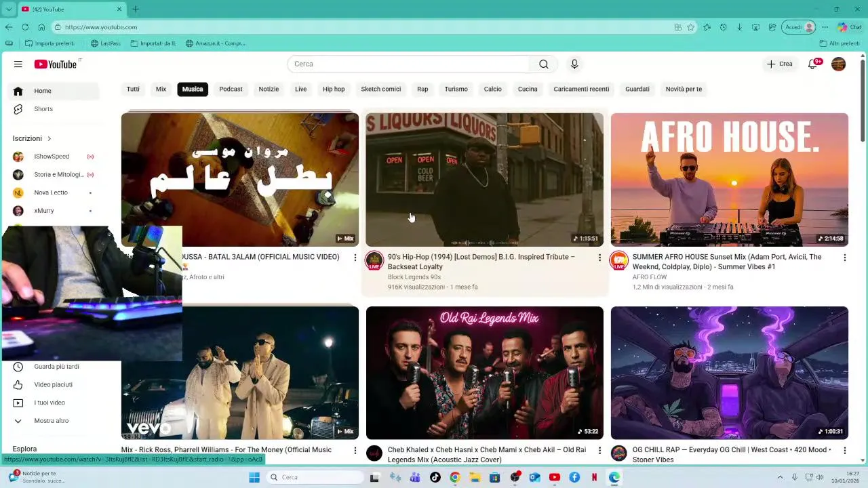Image resolution: width=868 pixels, height=488 pixels.
Task: Open options for Rick Ross mix
Action: coord(355,450)
